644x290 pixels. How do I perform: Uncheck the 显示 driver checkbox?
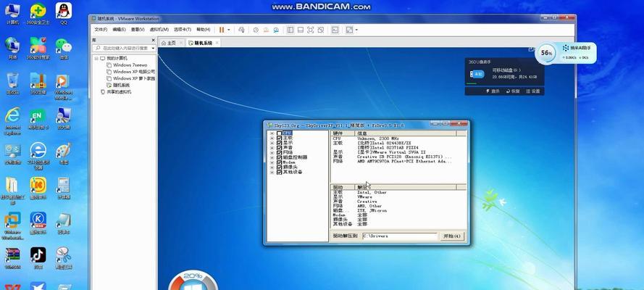(x=280, y=143)
